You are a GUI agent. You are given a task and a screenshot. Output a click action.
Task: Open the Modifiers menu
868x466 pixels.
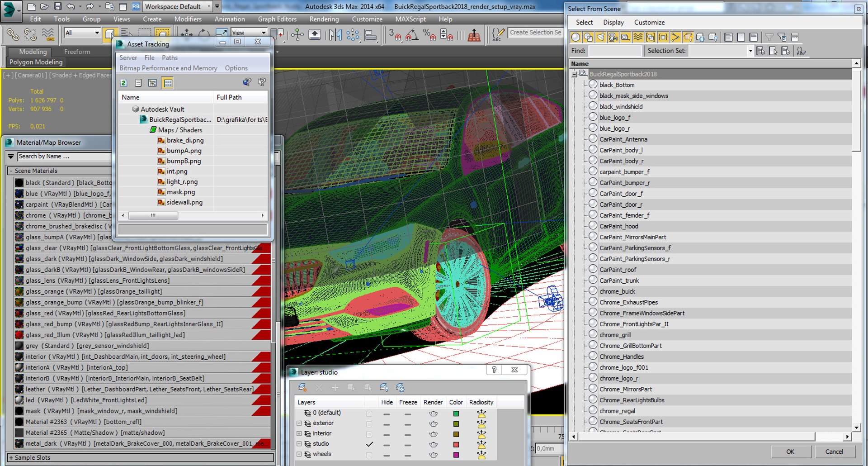(188, 19)
